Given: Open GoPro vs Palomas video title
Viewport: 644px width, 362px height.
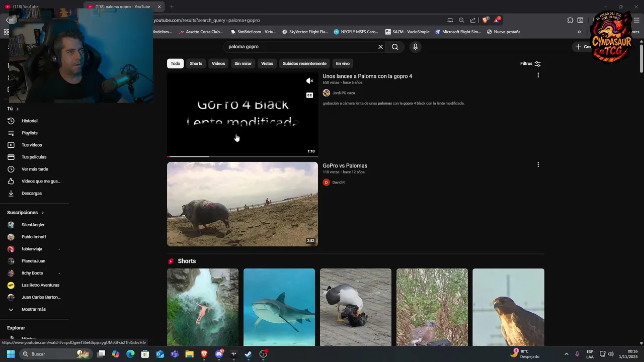Looking at the screenshot, I should (x=345, y=166).
